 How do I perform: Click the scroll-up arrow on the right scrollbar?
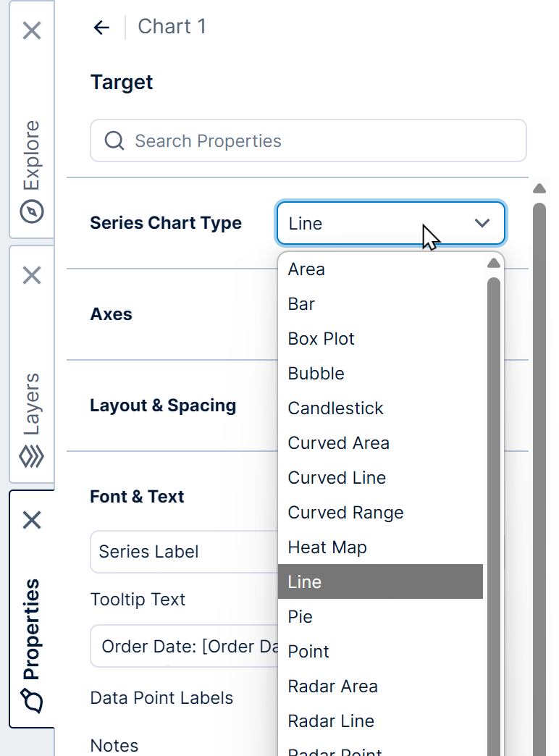[539, 188]
